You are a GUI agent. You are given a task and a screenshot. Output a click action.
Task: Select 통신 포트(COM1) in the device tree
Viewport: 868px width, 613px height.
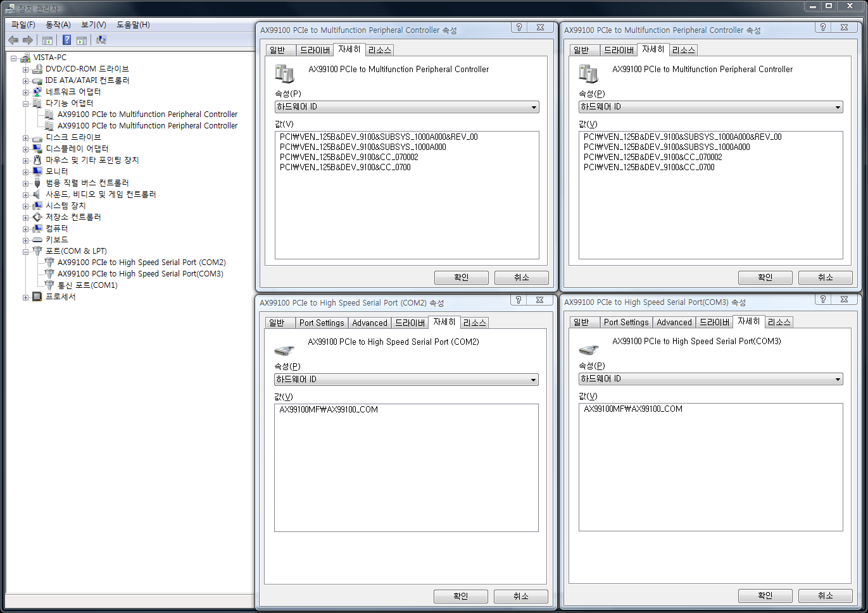88,285
